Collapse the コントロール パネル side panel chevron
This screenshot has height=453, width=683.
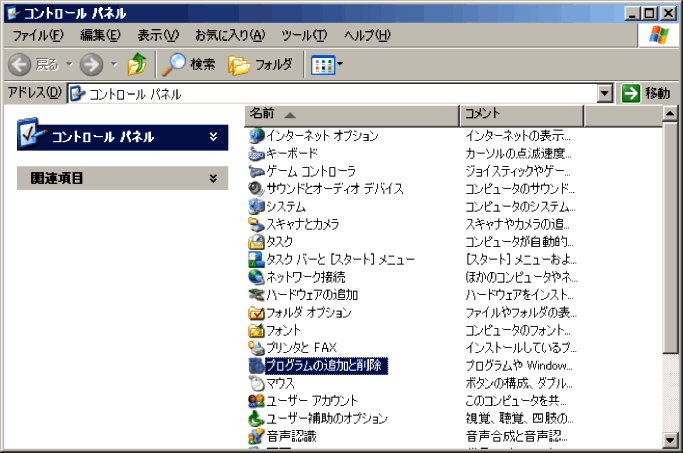coord(213,137)
